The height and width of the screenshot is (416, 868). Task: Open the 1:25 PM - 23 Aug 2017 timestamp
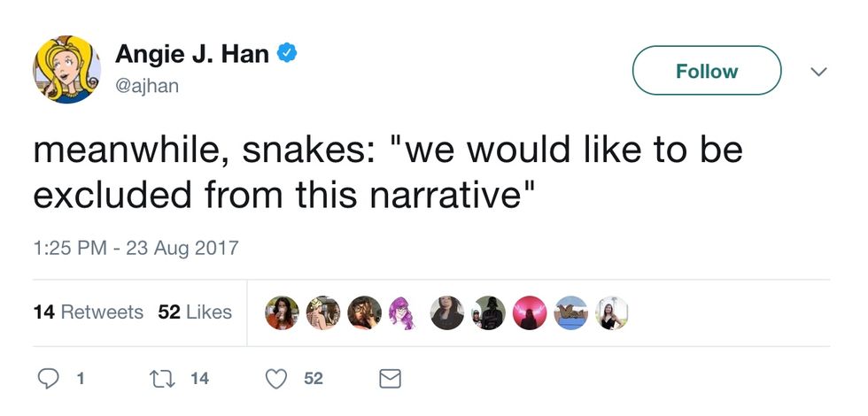[136, 247]
